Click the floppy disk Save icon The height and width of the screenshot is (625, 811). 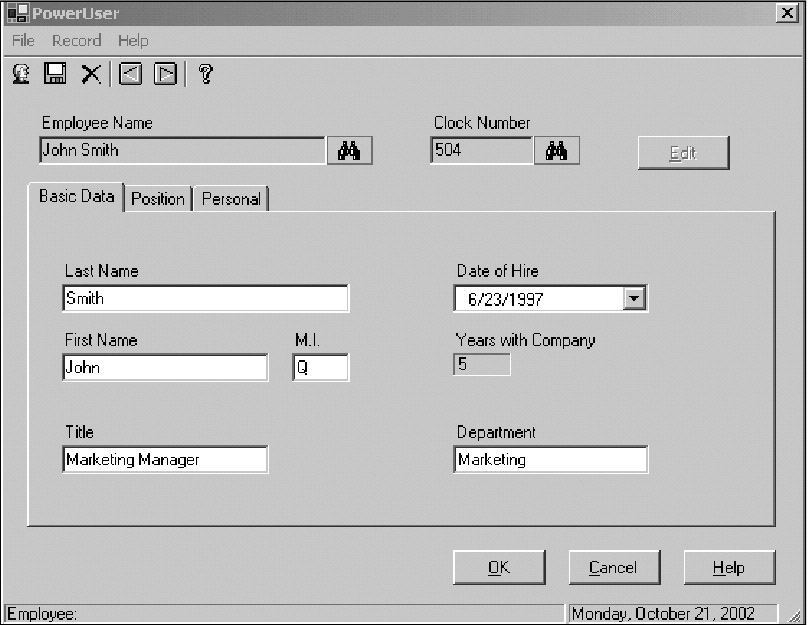pyautogui.click(x=55, y=73)
